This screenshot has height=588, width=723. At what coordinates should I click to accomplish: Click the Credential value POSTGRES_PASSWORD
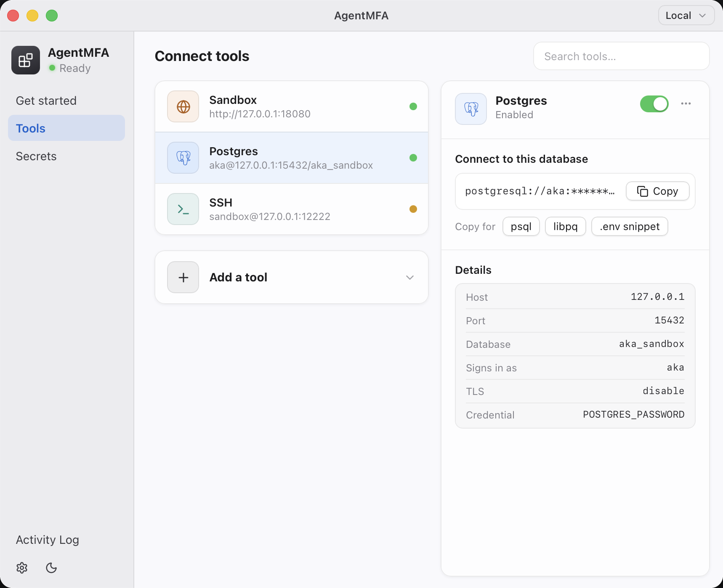point(633,415)
